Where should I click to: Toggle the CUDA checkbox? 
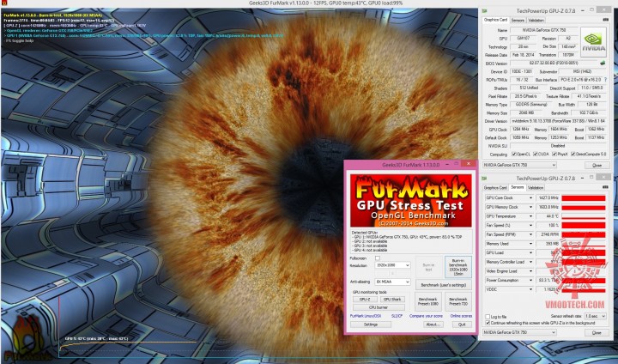tap(536, 155)
